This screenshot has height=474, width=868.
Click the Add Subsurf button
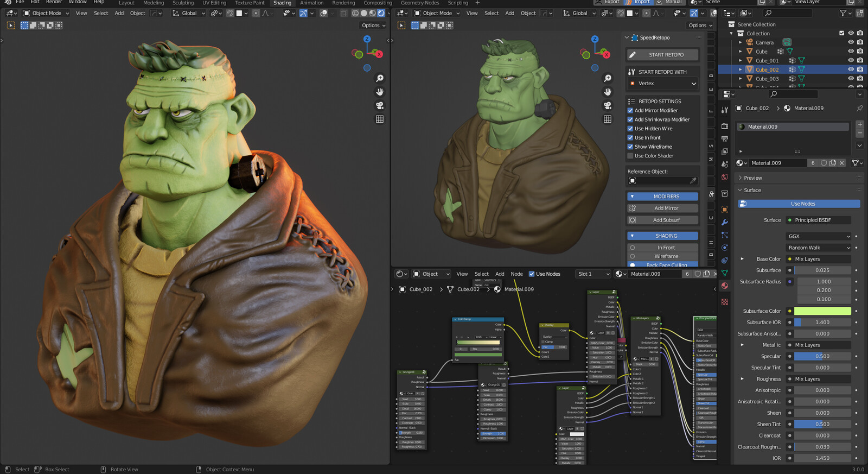coord(662,220)
